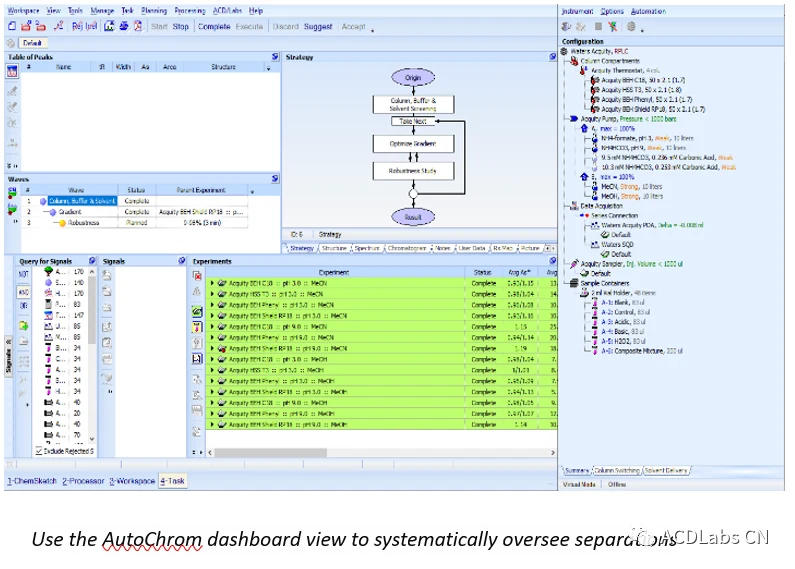Switch to the 1-ChemSketch tab
The height and width of the screenshot is (569, 795).
32,481
